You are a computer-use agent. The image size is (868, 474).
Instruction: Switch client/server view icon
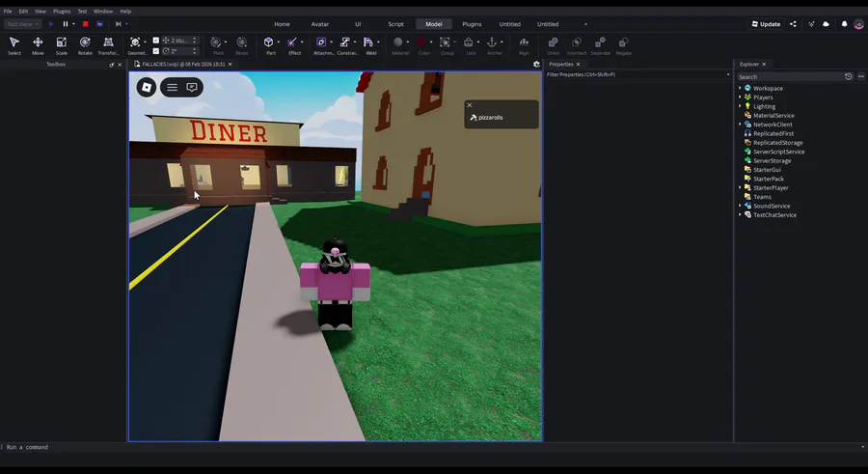click(x=99, y=24)
